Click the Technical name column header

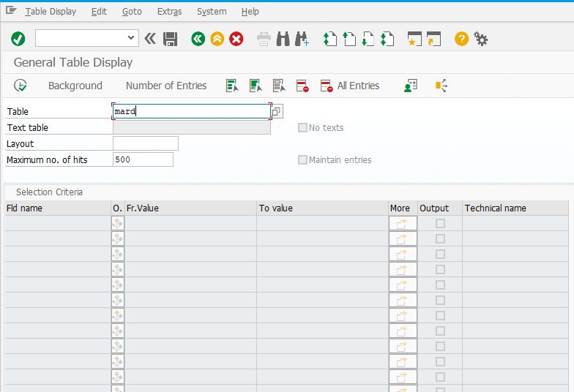point(515,208)
